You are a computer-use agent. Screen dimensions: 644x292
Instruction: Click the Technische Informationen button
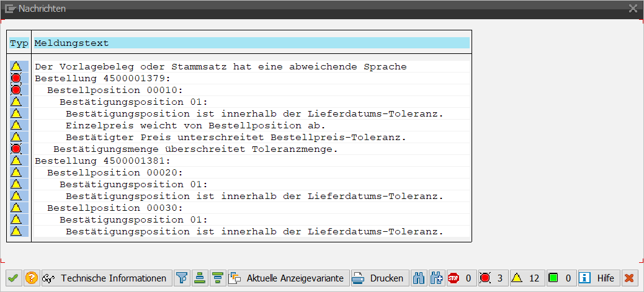[x=106, y=278]
